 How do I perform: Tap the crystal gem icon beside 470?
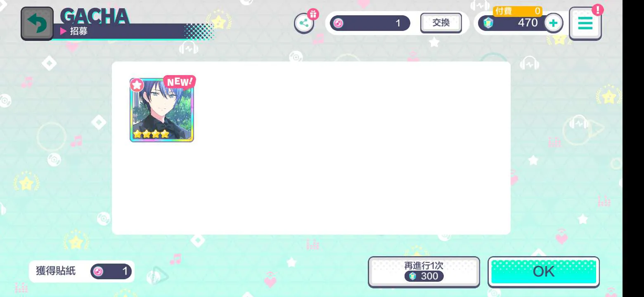click(x=488, y=23)
